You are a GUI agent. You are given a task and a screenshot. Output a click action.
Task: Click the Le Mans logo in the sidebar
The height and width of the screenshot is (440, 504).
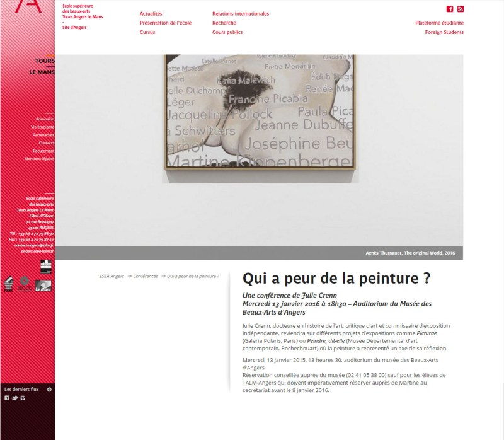[42, 284]
